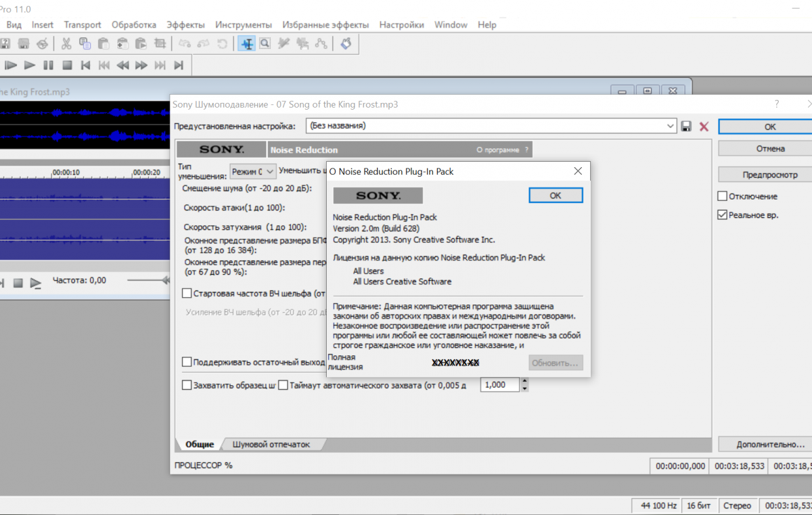The width and height of the screenshot is (812, 515).
Task: Click the Redo arrow icon in the toolbar
Action: pos(203,44)
